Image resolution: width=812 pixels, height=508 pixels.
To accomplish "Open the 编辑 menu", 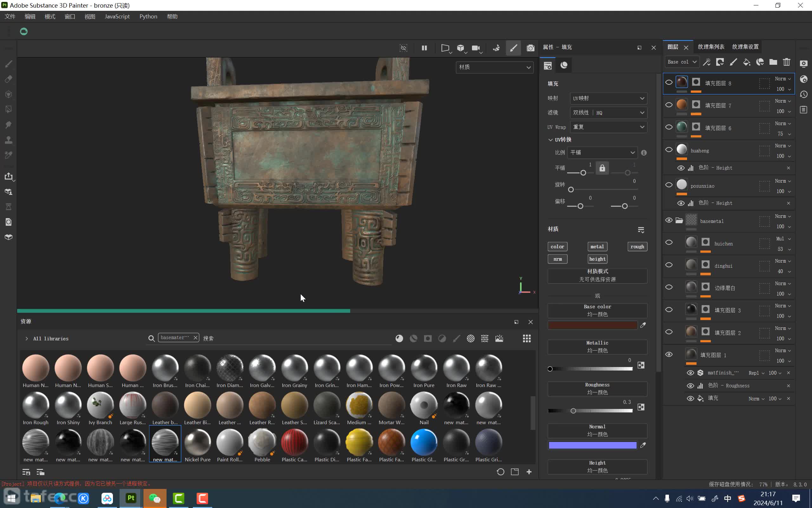I will (30, 17).
